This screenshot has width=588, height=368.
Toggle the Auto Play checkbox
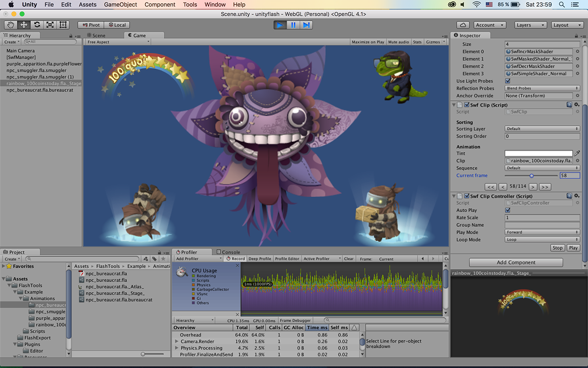point(508,210)
